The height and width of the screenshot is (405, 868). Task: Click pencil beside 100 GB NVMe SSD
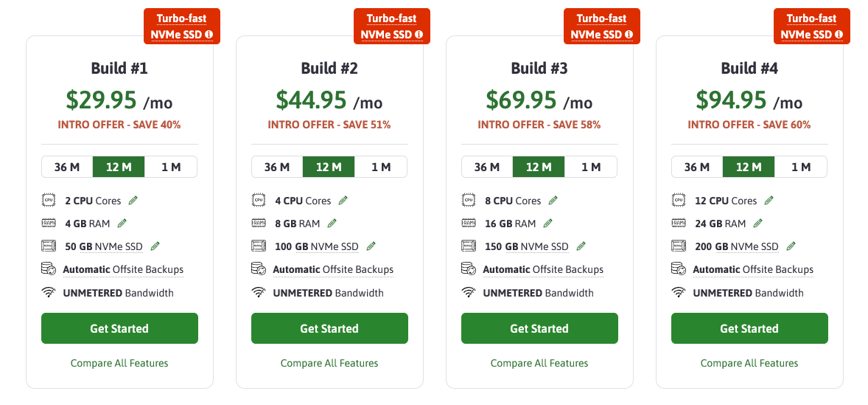(371, 246)
